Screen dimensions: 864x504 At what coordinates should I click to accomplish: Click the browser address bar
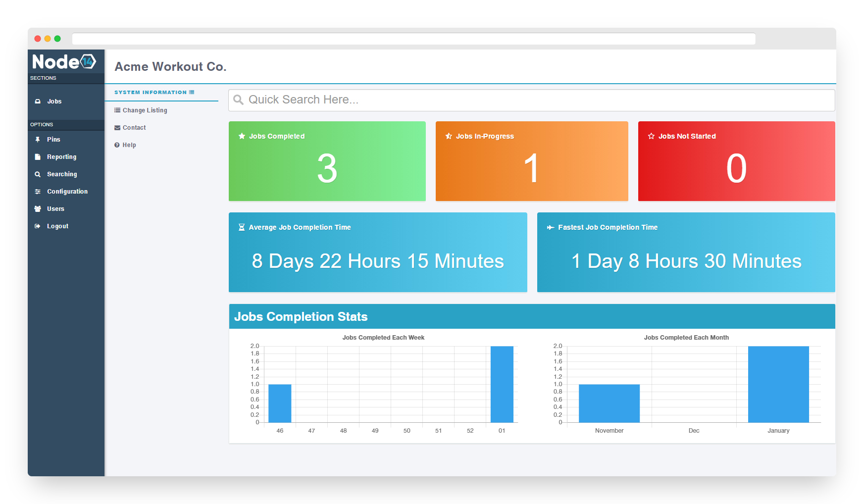pyautogui.click(x=413, y=39)
